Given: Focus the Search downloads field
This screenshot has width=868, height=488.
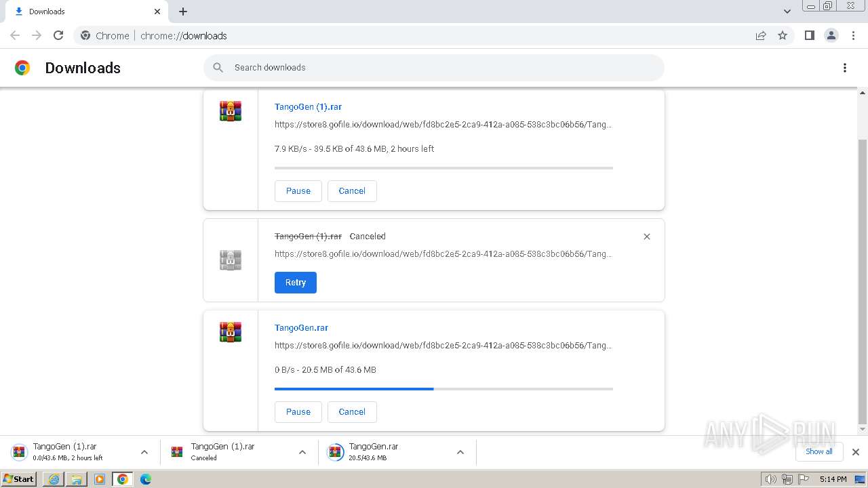Looking at the screenshot, I should coord(434,68).
